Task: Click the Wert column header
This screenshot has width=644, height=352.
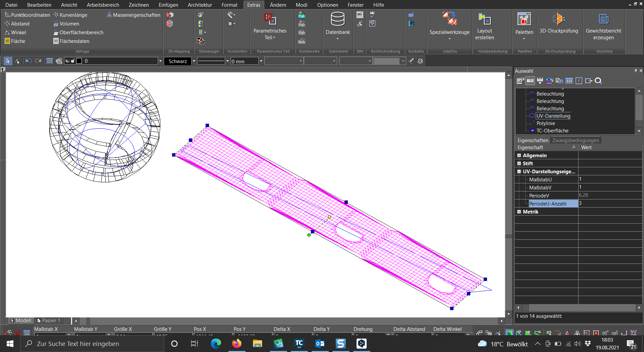Action: (x=610, y=147)
